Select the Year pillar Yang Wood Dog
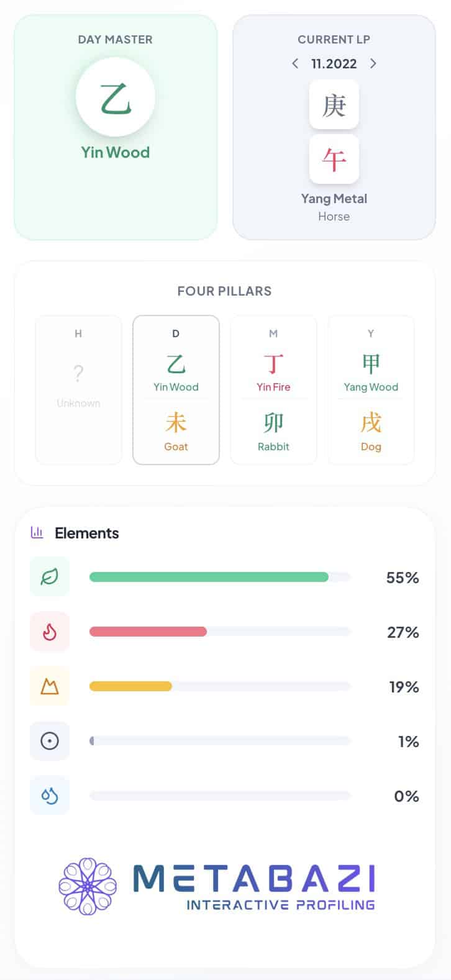The height and width of the screenshot is (980, 451). pyautogui.click(x=371, y=389)
